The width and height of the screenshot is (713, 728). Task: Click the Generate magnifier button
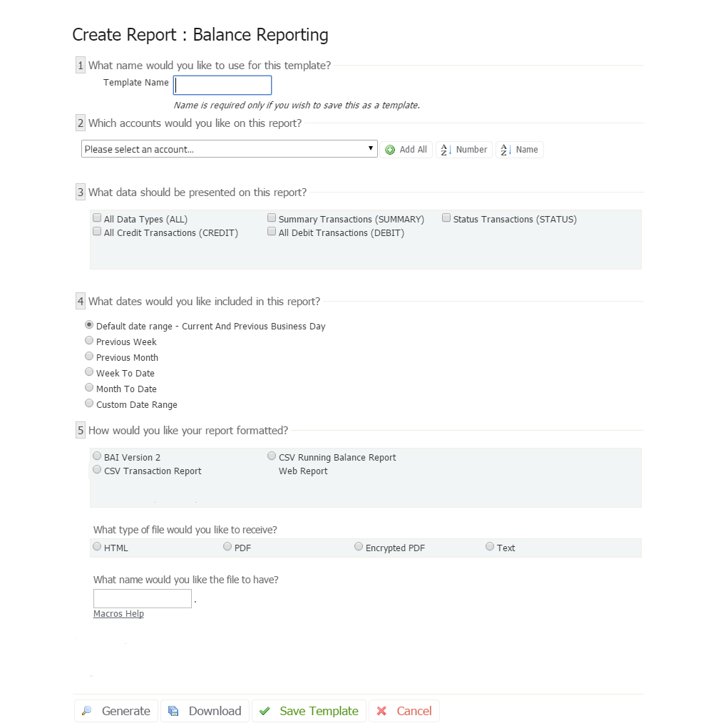click(116, 711)
